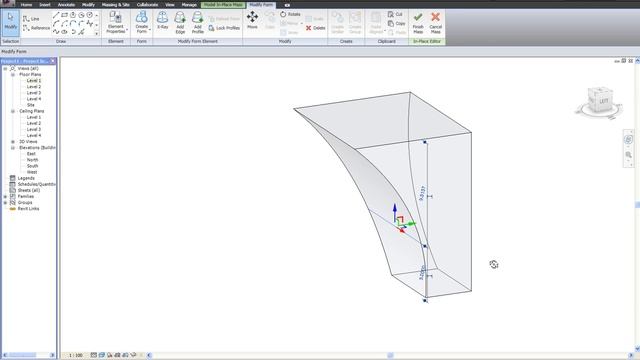640x360 pixels.
Task: Open the Annotate ribbon tab
Action: click(66, 4)
